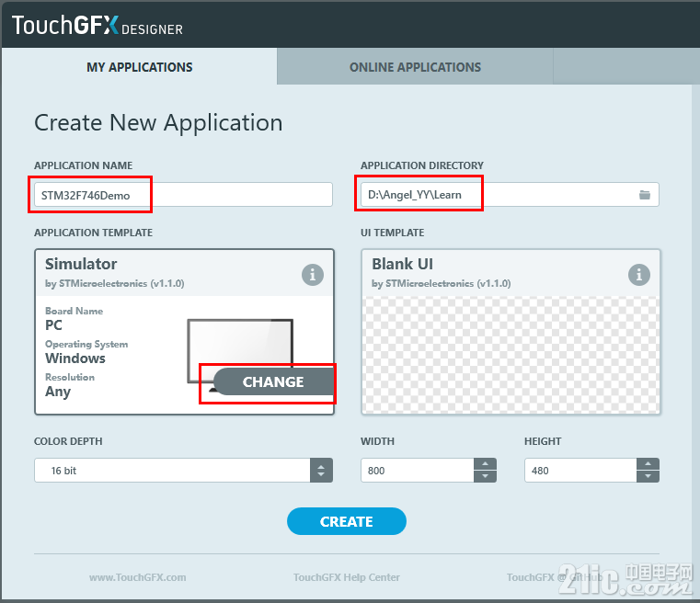Click the 'Create New Application' heading
The width and height of the screenshot is (700, 603).
pos(158,122)
